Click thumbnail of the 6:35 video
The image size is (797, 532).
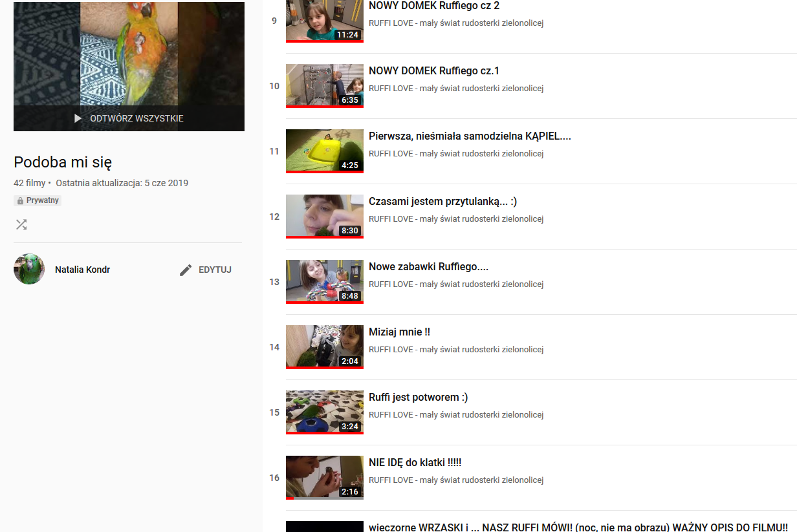coord(324,85)
